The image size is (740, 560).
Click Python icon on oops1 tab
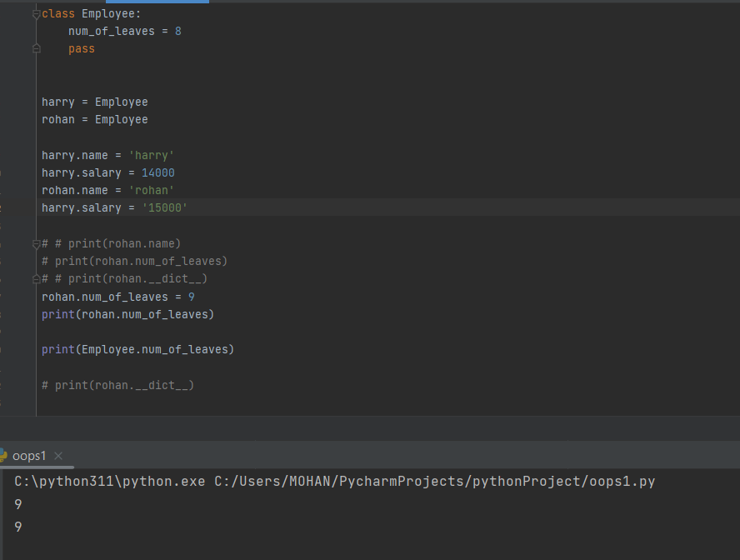point(3,455)
